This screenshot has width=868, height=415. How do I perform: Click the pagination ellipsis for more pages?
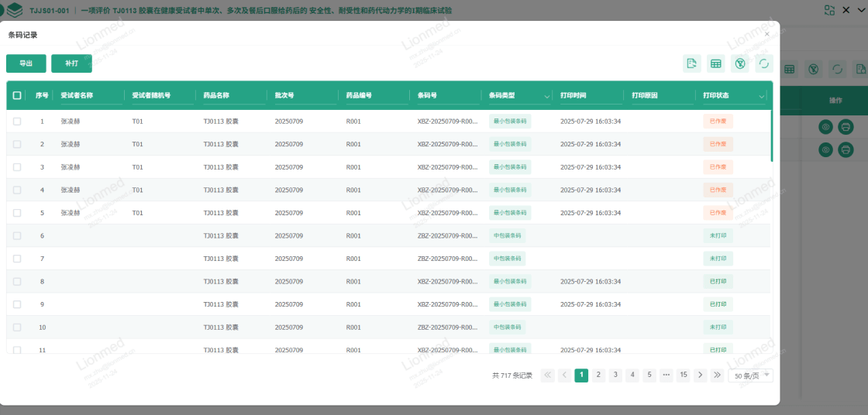click(666, 375)
